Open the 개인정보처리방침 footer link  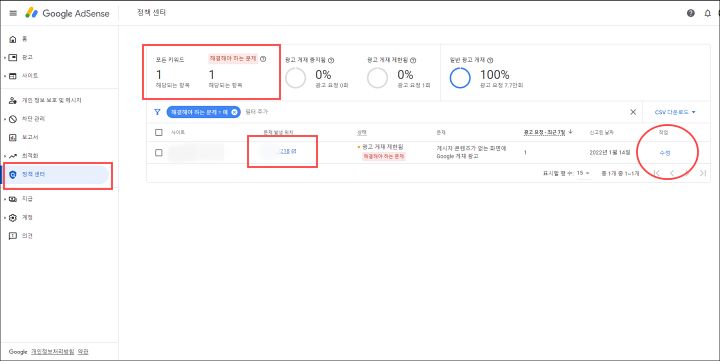click(52, 351)
